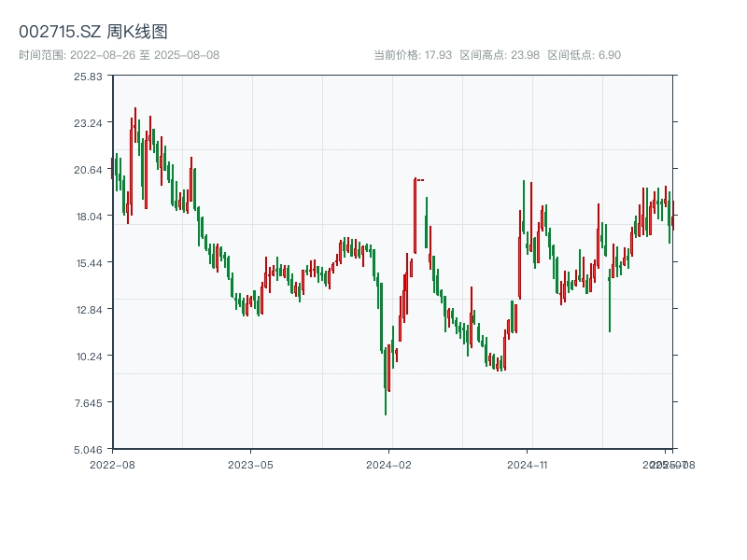This screenshot has height=560, width=747.
Task: Click the chart title 002715.SZ 周K线图
Action: coord(93,33)
